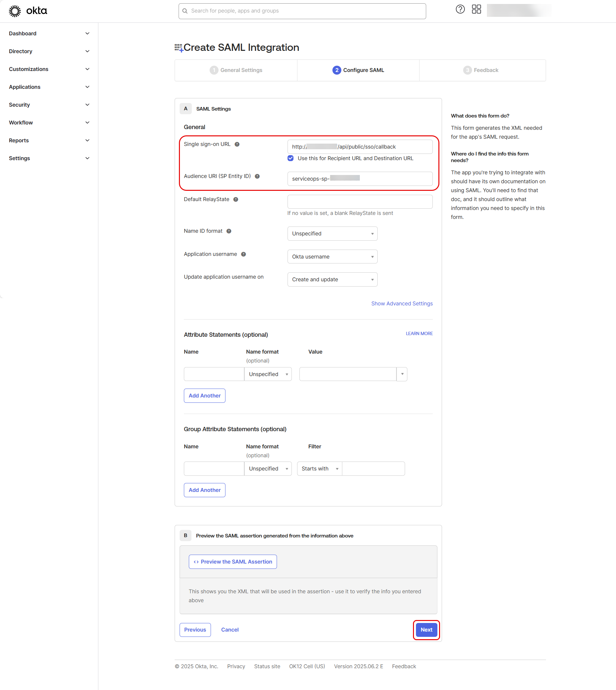616x690 pixels.
Task: Click help icon beside Audience URI label
Action: 257,176
